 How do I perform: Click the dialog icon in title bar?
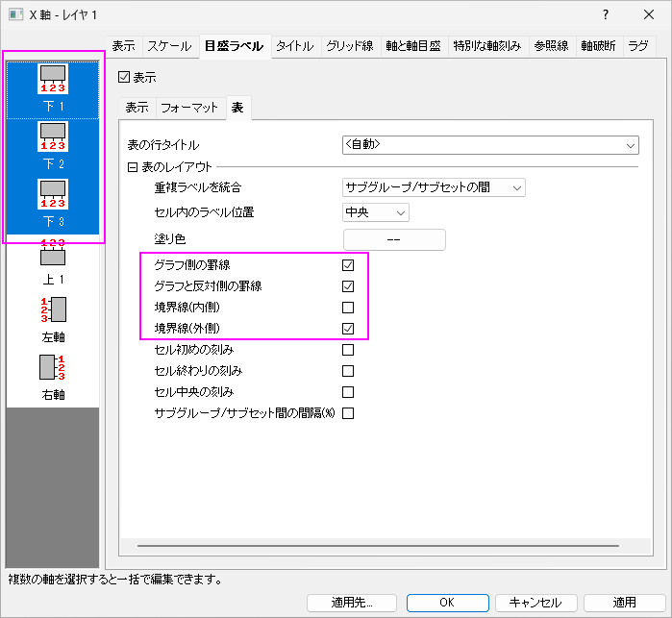[x=15, y=14]
